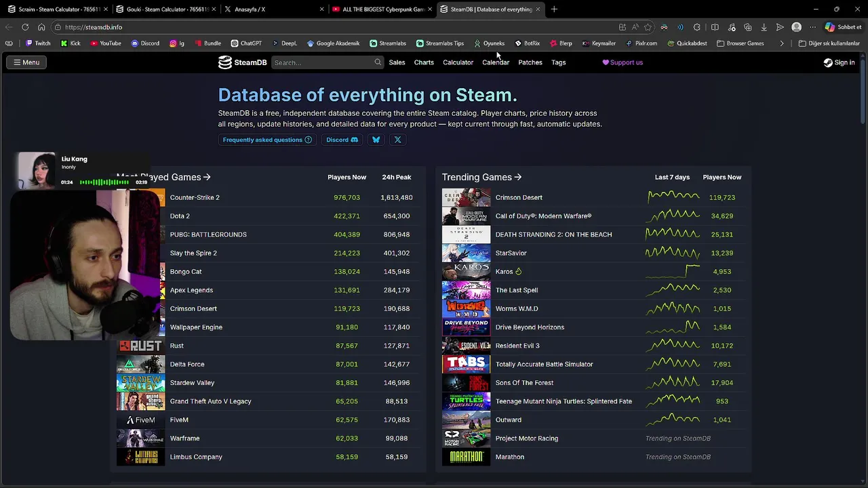Open Pixlr.com bookmark
Viewport: 868px width, 488px height.
pos(641,43)
